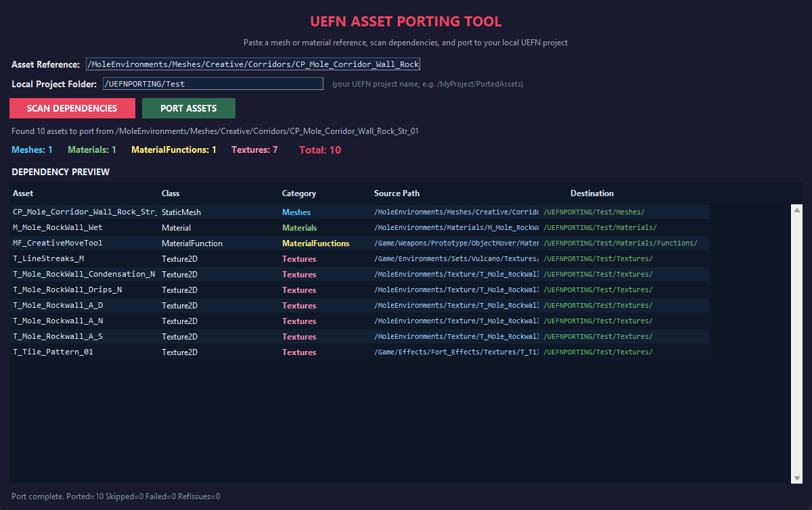
Task: Focus the Local Project Folder field
Action: [x=212, y=83]
